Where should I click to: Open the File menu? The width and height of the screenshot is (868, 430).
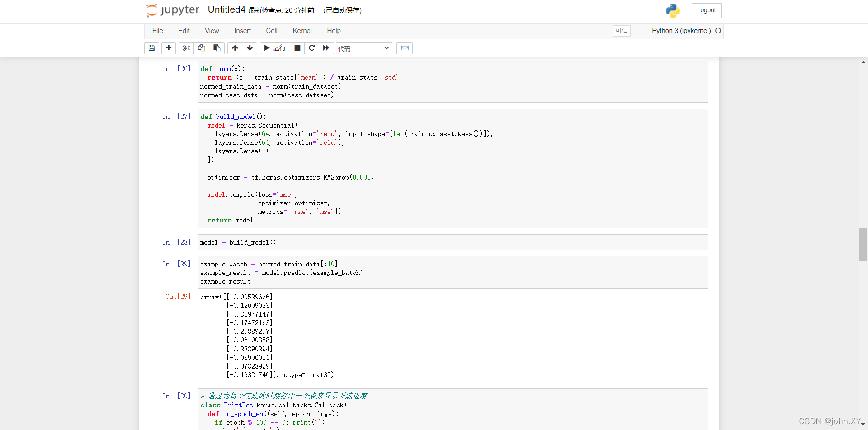coord(158,31)
